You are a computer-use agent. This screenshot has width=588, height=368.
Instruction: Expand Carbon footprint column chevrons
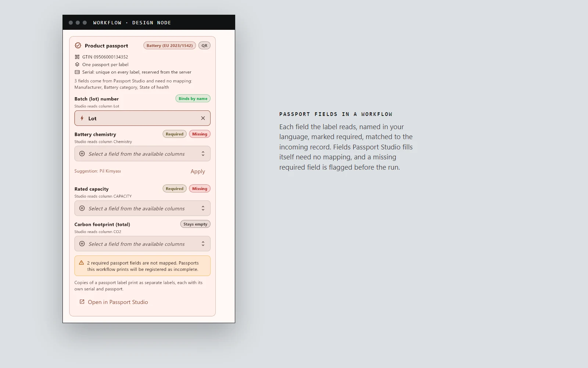(x=203, y=244)
